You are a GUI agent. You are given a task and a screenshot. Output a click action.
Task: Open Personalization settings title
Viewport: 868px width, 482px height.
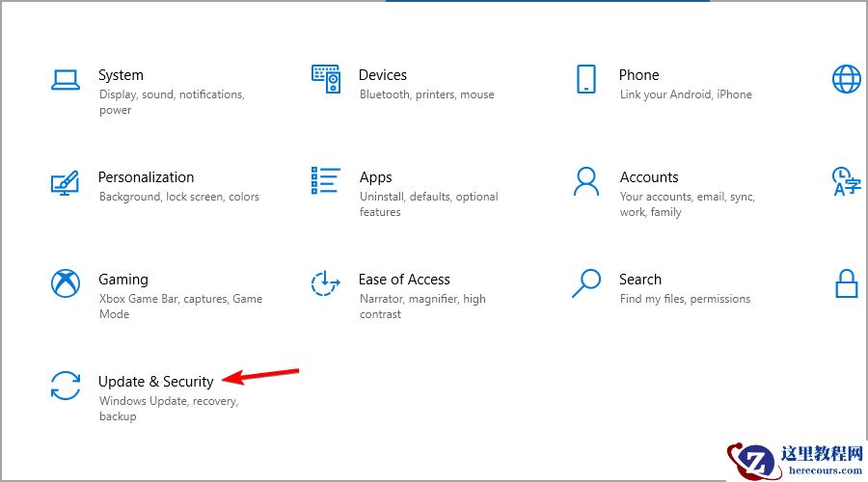pos(147,177)
